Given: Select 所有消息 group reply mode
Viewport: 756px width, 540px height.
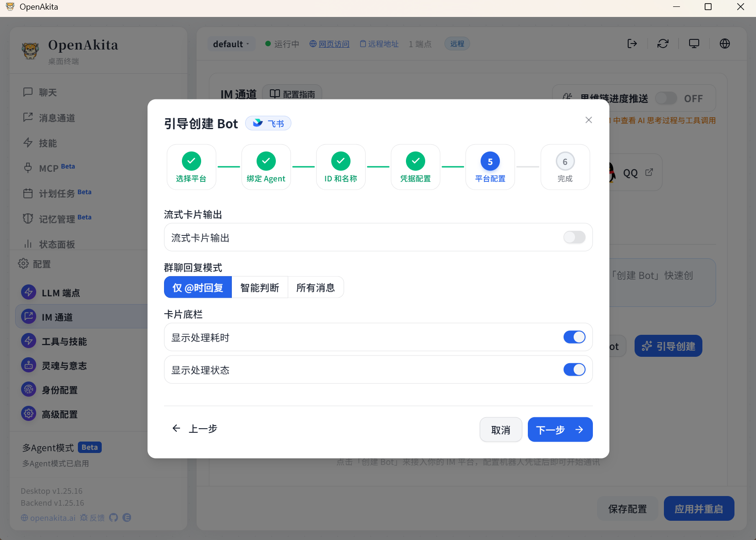Looking at the screenshot, I should click(316, 288).
